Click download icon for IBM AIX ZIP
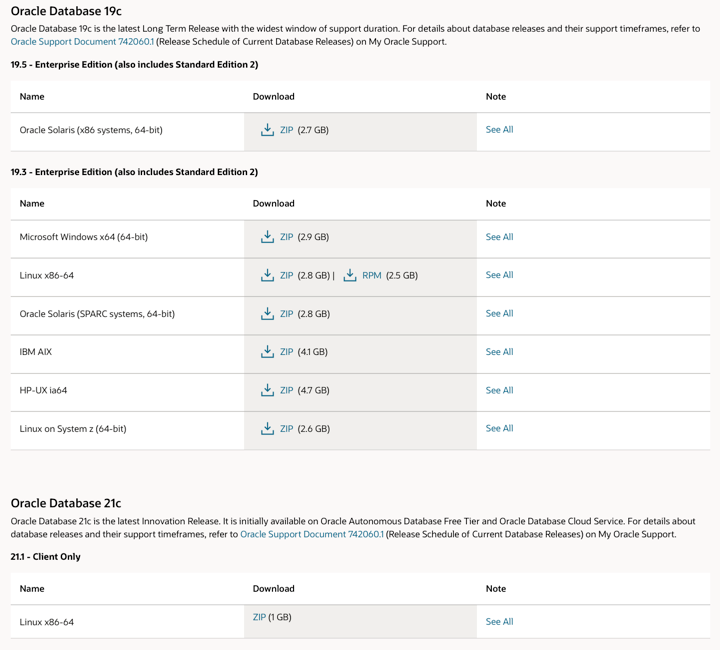This screenshot has height=650, width=720. (x=267, y=352)
